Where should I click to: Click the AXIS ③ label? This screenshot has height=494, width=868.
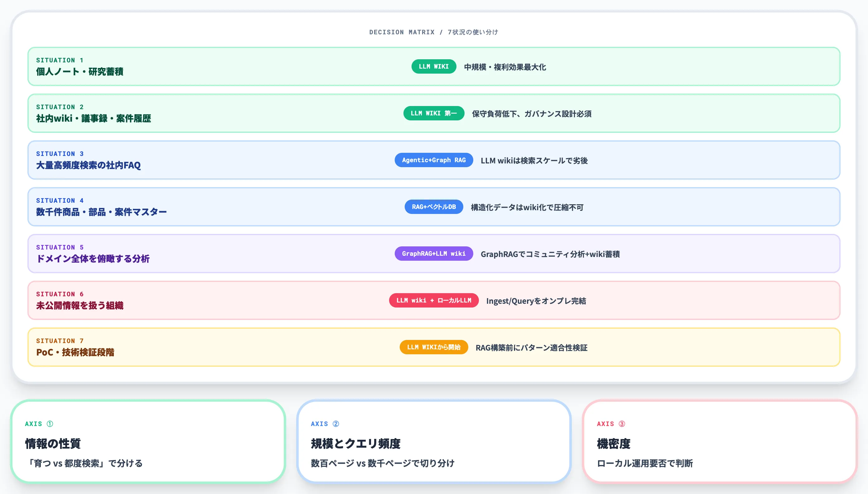(611, 424)
